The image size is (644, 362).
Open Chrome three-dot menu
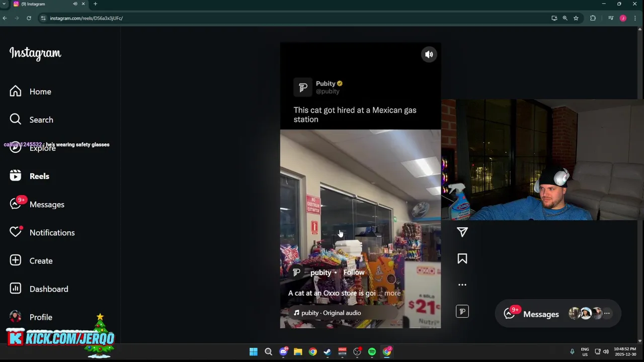click(x=635, y=18)
